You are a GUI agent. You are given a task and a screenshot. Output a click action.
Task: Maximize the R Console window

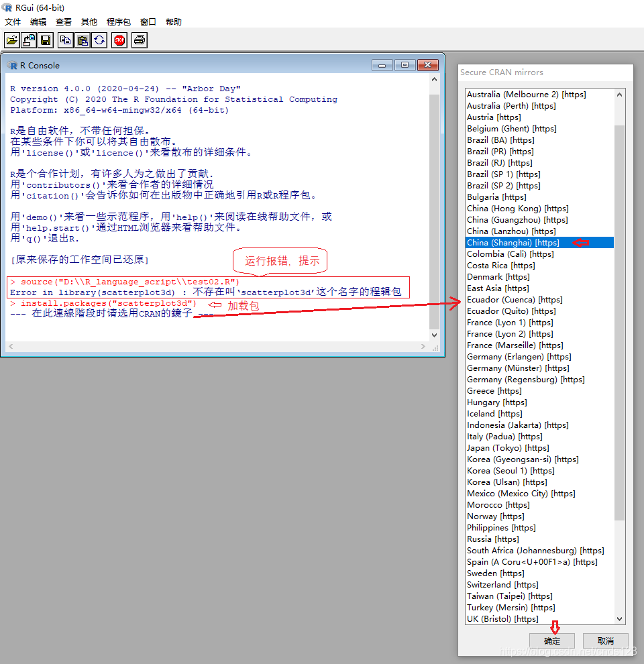(405, 65)
